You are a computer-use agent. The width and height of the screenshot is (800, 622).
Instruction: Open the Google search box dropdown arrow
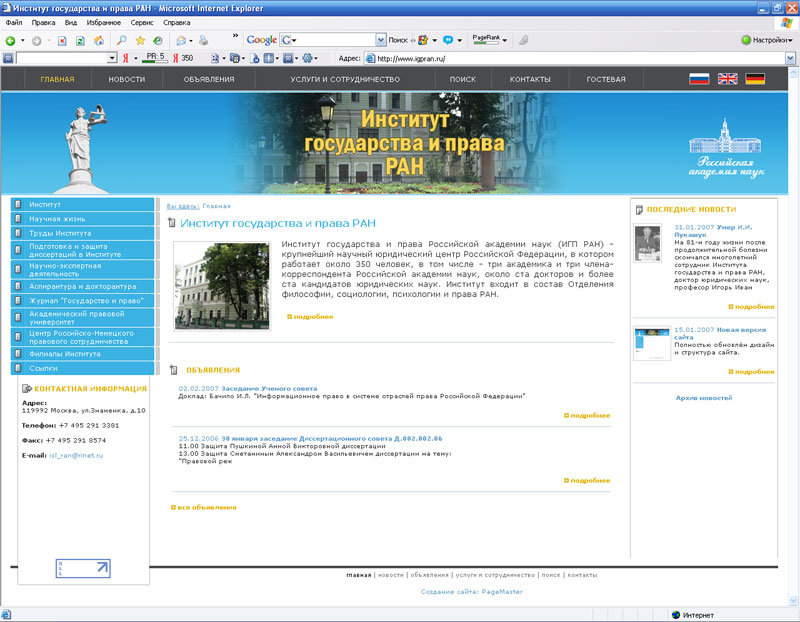(381, 40)
